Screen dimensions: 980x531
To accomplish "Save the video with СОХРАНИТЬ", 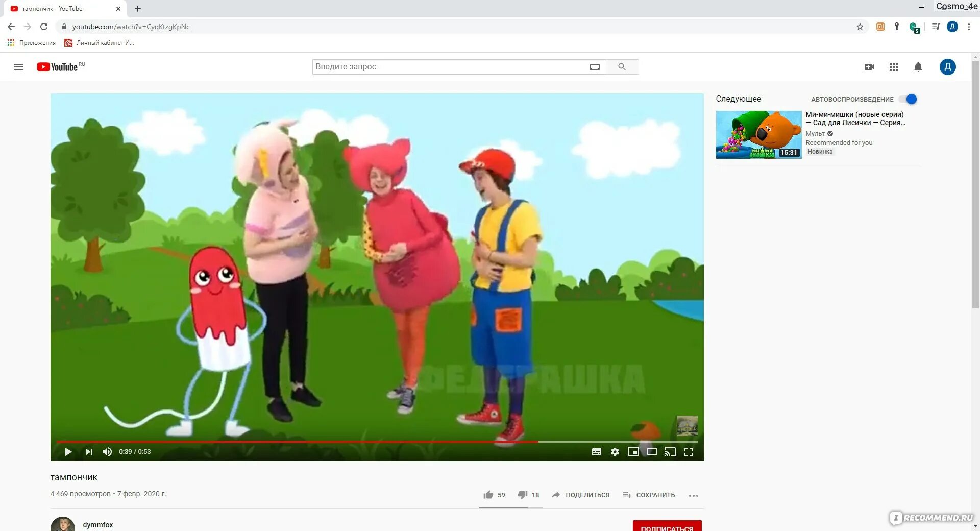I will click(649, 495).
